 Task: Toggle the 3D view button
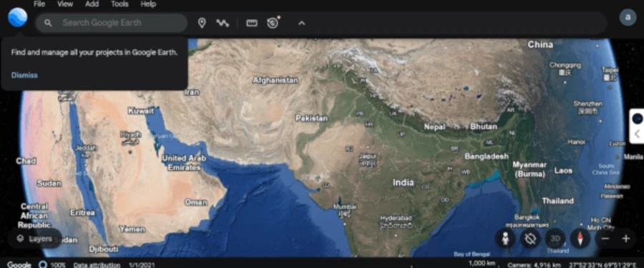[x=555, y=239]
